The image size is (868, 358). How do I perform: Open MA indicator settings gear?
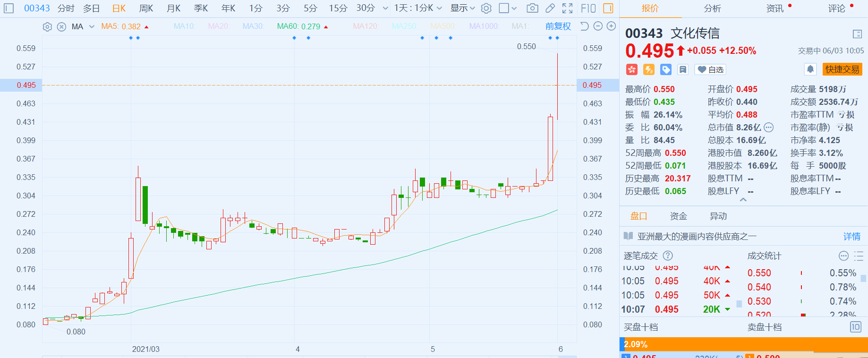pos(47,27)
